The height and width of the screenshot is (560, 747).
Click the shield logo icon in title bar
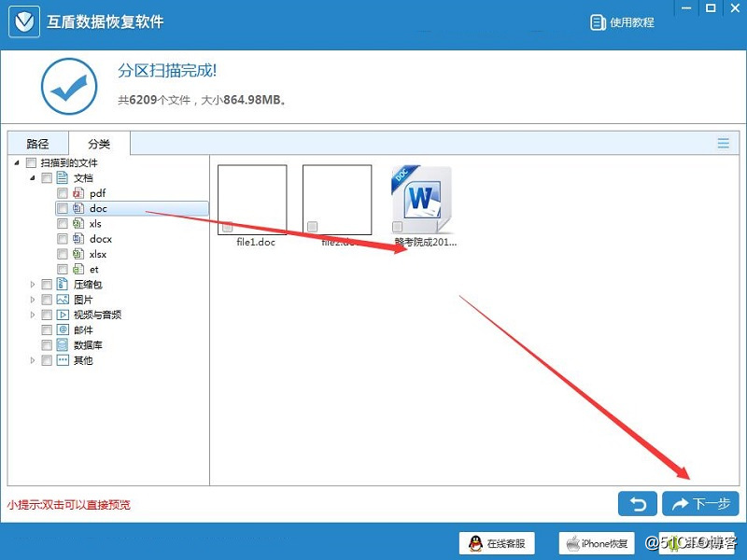24,21
